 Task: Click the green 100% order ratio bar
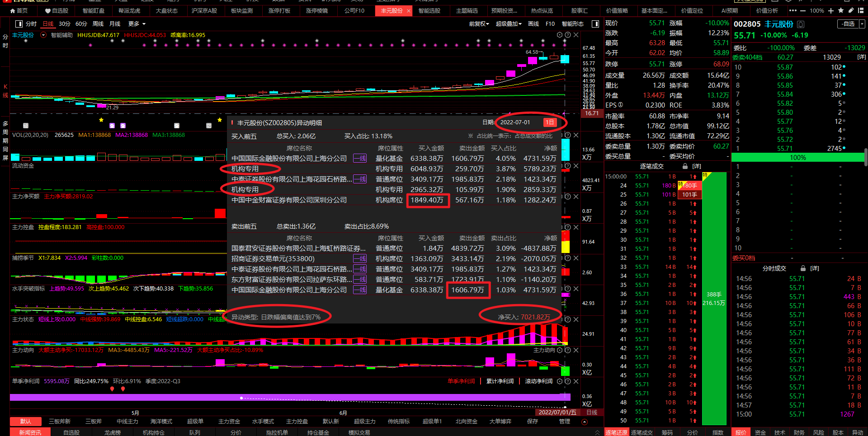click(798, 158)
